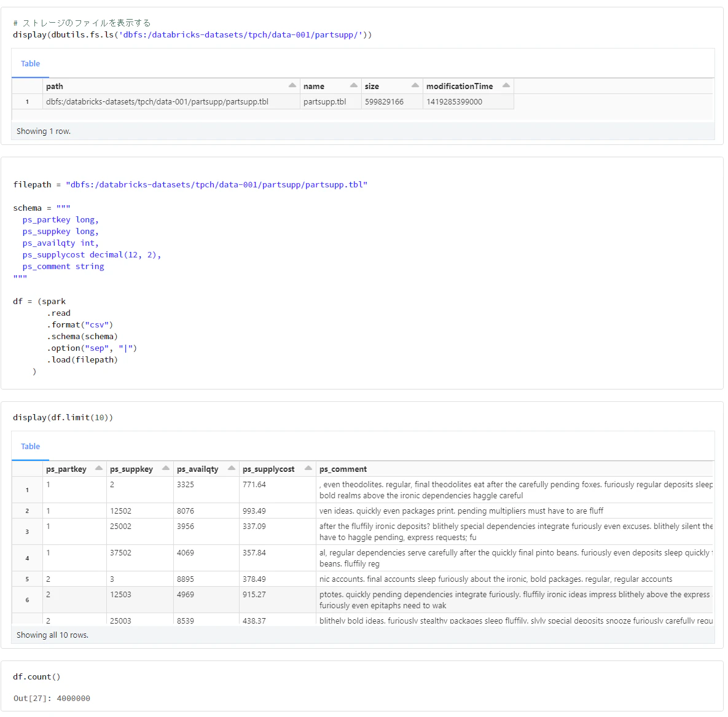
Task: Select the modification time 1419285399000
Action: point(454,102)
